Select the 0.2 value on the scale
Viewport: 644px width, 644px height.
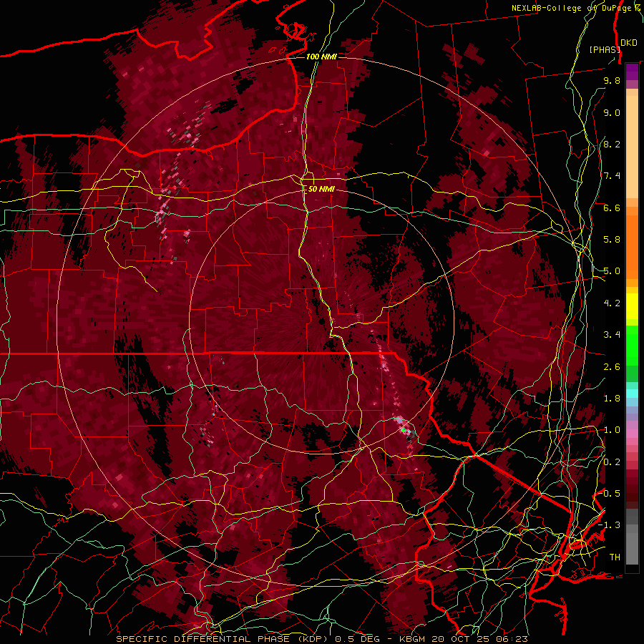click(612, 462)
